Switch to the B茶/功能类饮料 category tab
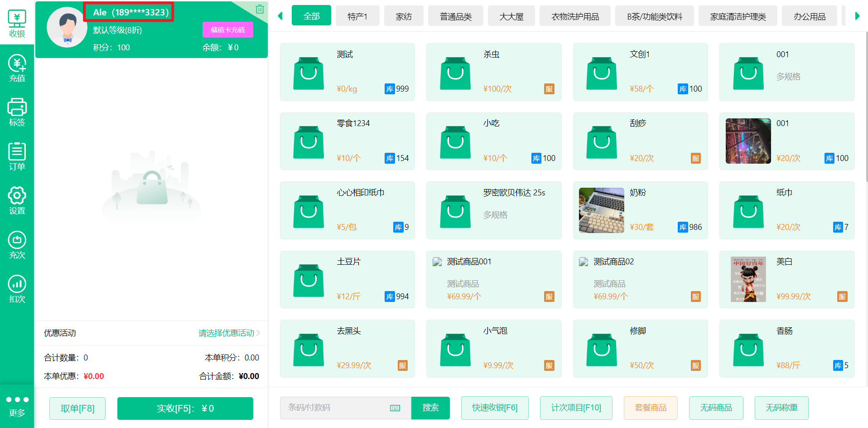 click(x=655, y=16)
